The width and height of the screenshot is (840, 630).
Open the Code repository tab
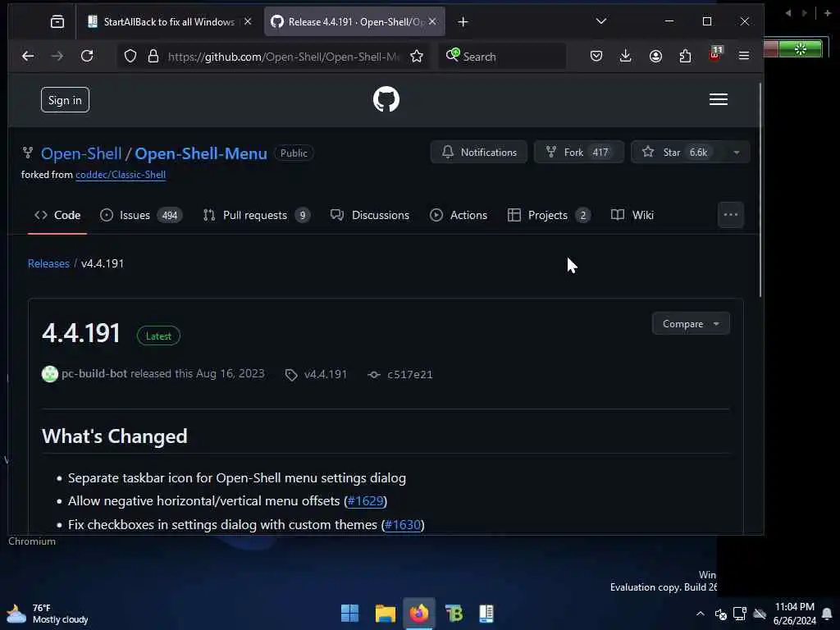pos(57,215)
